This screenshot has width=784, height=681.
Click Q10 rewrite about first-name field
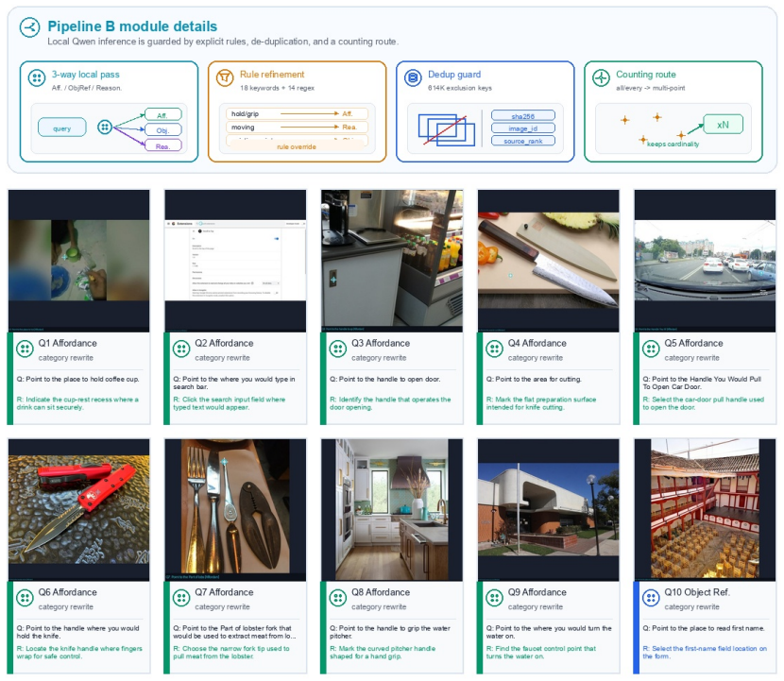click(705, 653)
